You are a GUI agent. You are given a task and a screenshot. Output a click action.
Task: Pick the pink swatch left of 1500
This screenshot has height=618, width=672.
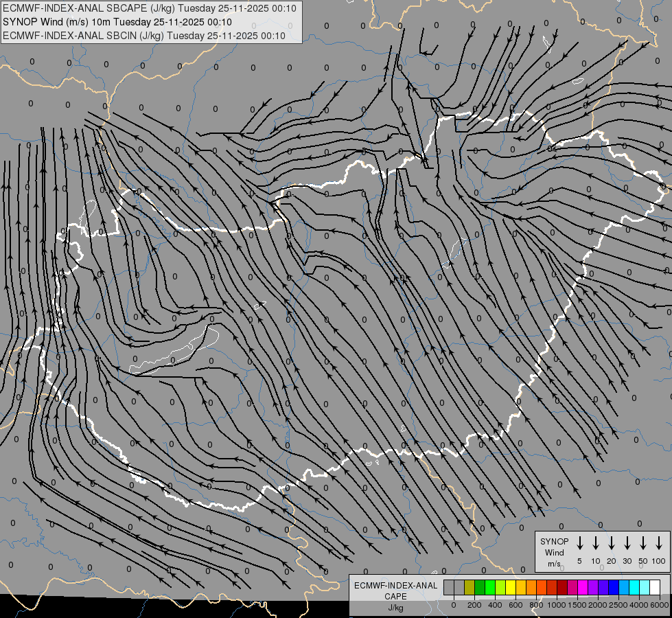click(572, 587)
